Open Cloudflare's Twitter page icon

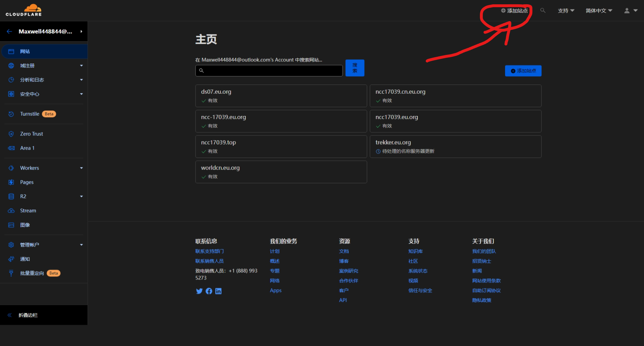(x=199, y=291)
